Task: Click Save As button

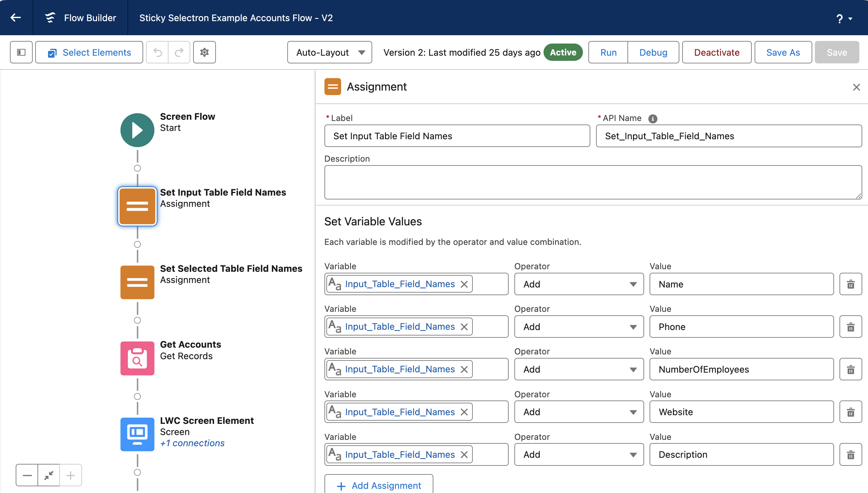Action: tap(783, 52)
